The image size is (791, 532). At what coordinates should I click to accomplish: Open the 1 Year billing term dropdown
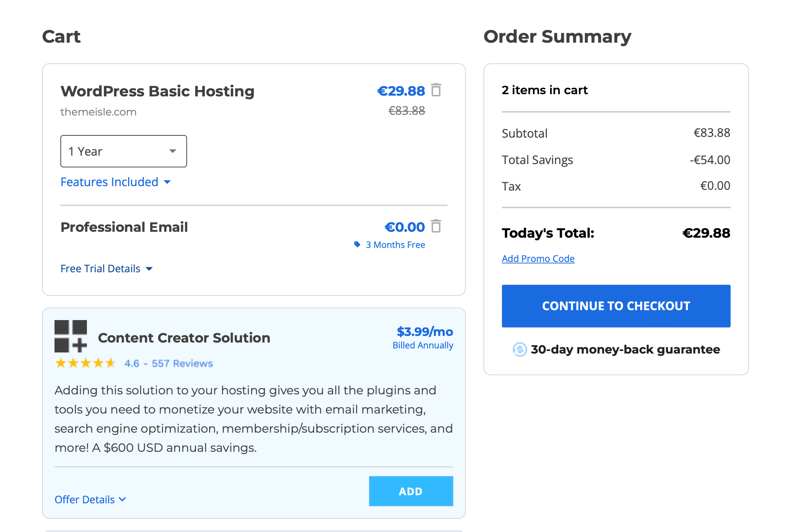click(x=123, y=151)
